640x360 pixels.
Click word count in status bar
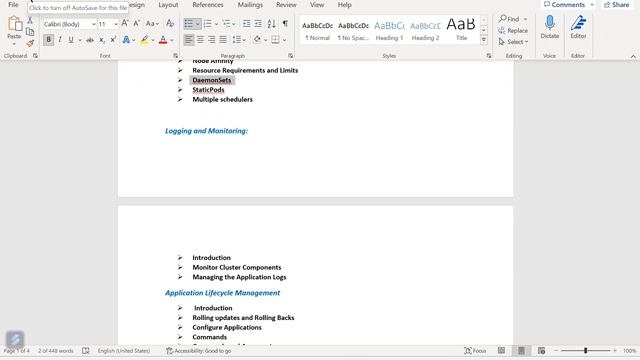click(56, 351)
